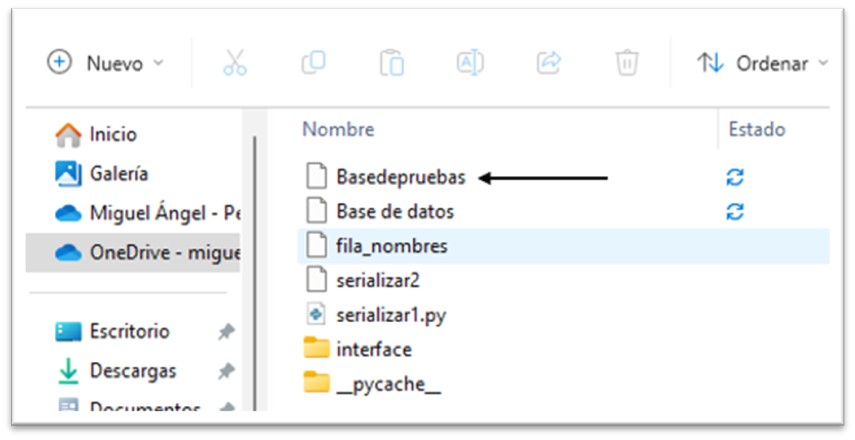The width and height of the screenshot is (855, 440).
Task: Click the sync status icon for Base de datos
Action: coord(735,212)
